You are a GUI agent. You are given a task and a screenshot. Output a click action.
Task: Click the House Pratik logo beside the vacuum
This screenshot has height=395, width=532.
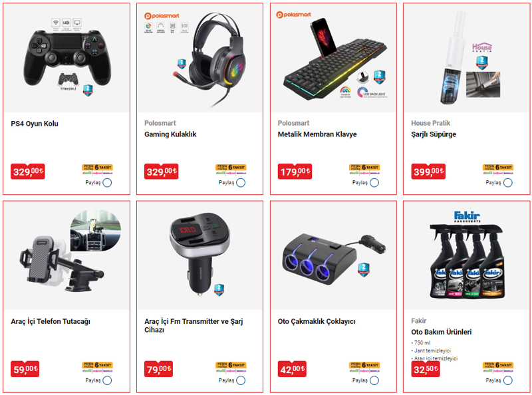tap(481, 47)
